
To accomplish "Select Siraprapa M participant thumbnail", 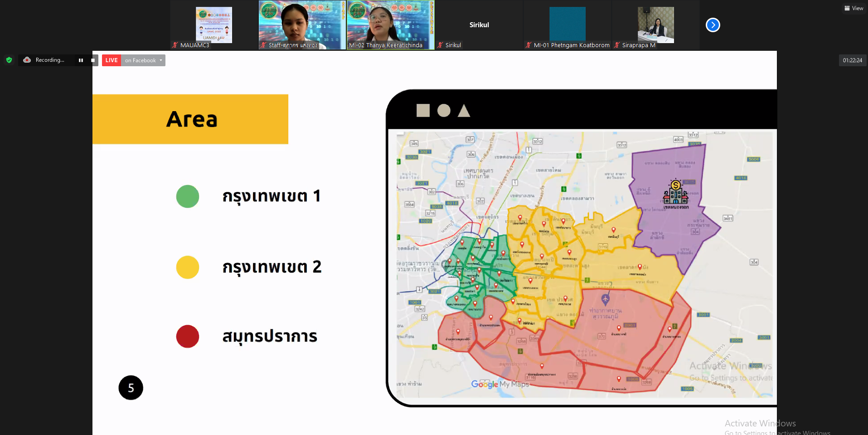I will pyautogui.click(x=655, y=25).
